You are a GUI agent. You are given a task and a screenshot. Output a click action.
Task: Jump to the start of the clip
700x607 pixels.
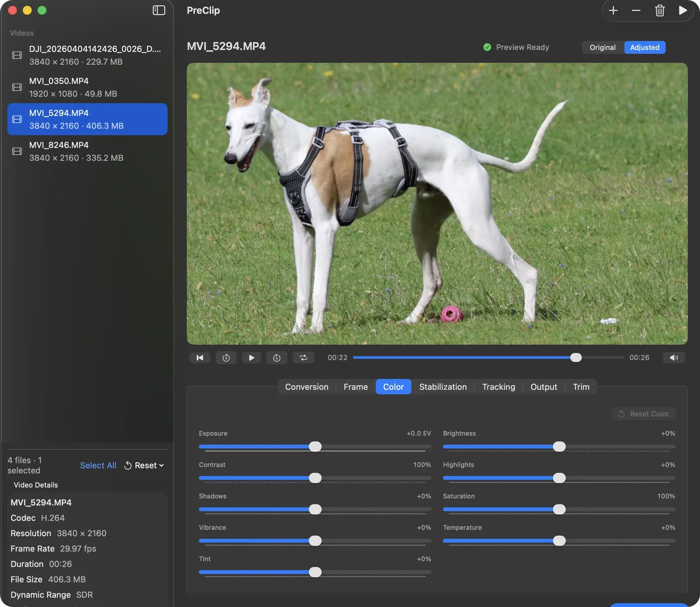click(x=200, y=358)
